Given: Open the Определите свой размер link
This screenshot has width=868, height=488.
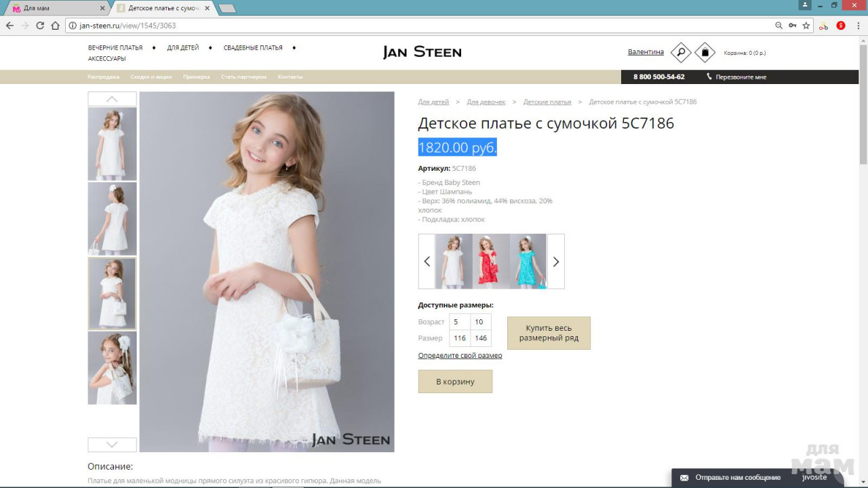Looking at the screenshot, I should [x=460, y=356].
